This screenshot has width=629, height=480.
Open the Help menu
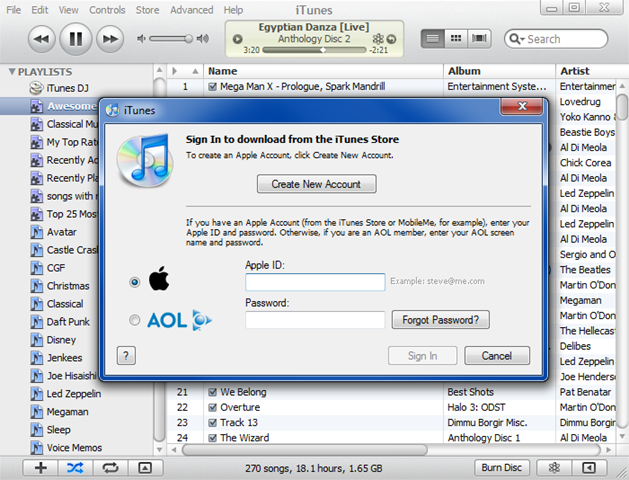coord(233,10)
